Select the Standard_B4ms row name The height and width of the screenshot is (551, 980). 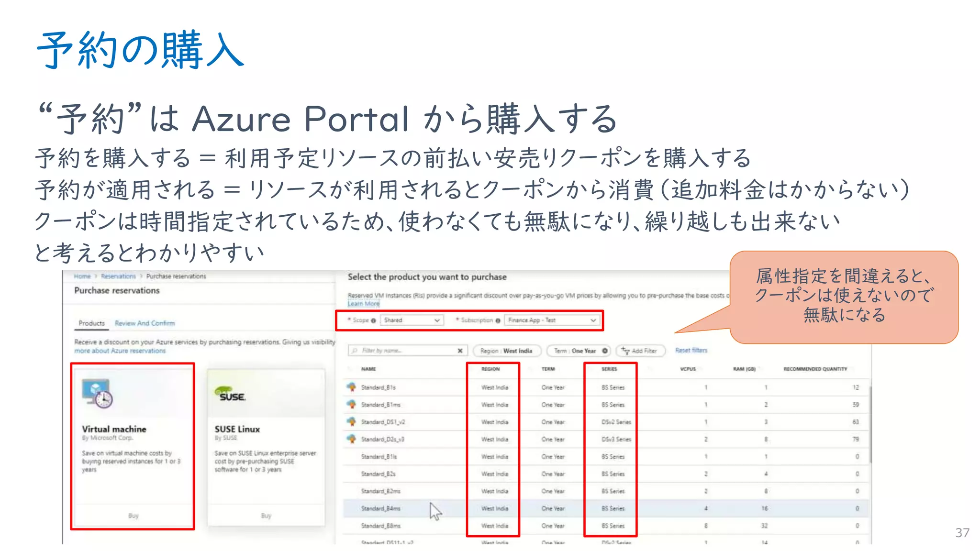point(380,508)
